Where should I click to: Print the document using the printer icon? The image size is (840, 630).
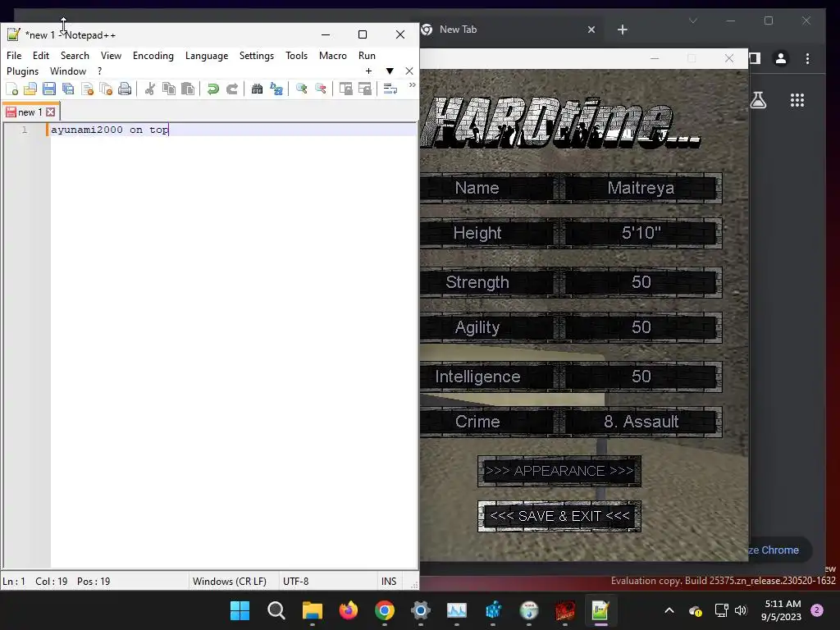point(125,89)
